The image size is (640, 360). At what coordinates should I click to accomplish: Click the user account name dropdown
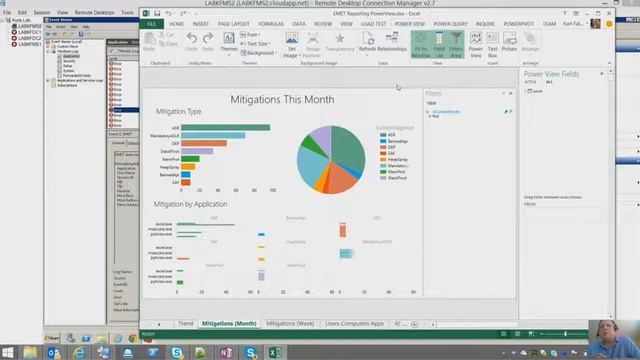(575, 24)
